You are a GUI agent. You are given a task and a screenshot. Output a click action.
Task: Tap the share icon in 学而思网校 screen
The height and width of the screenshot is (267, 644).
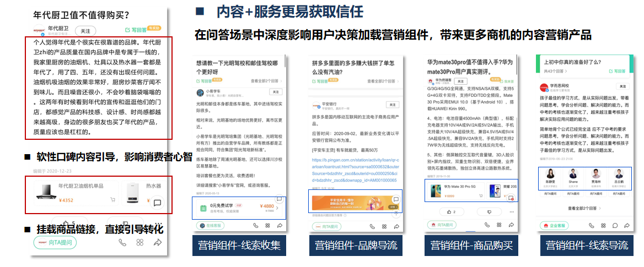627,226
